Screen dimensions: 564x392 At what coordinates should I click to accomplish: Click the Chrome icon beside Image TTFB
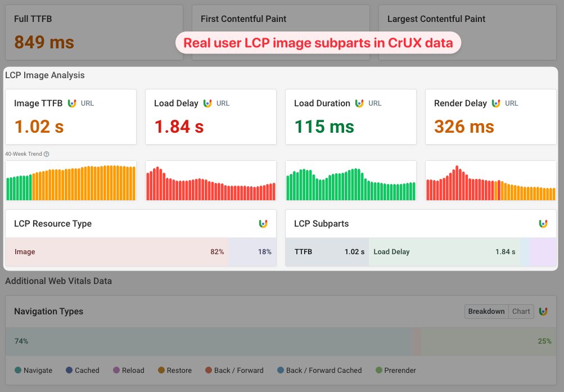pyautogui.click(x=73, y=103)
